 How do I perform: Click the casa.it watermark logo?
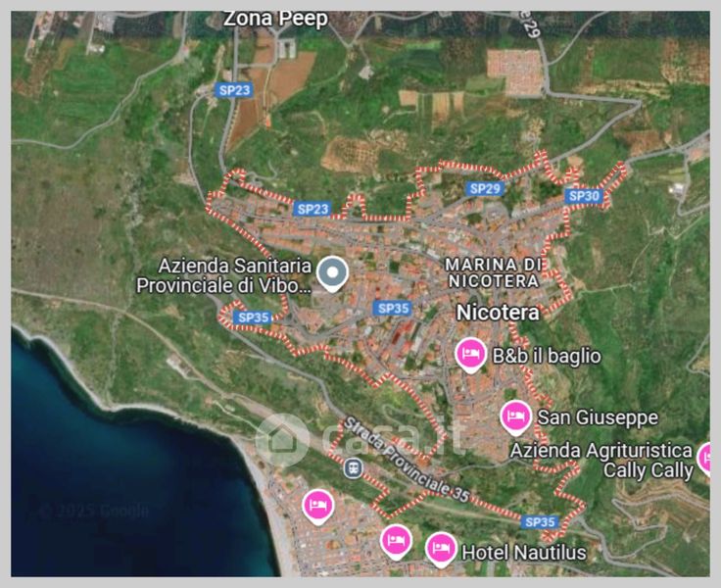(x=359, y=439)
